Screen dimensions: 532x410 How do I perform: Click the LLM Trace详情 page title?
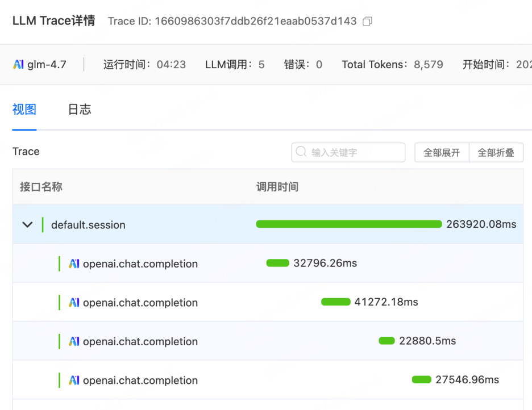(54, 20)
